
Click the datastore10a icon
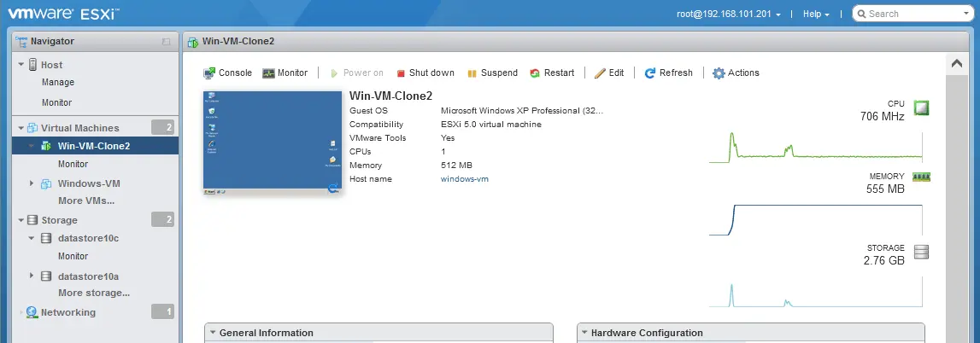click(47, 276)
